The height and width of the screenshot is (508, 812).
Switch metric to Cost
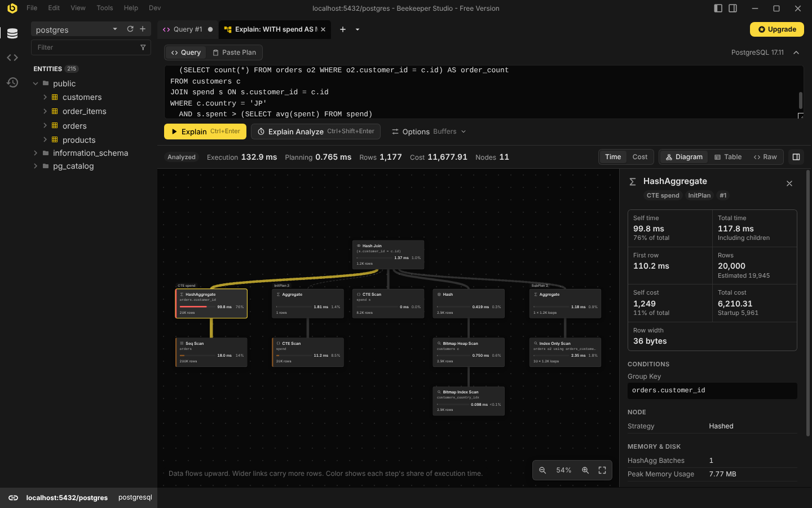point(640,157)
